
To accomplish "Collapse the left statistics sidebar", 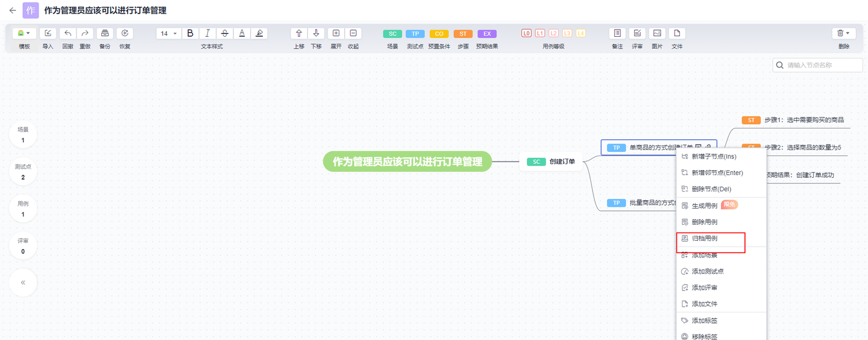I will pyautogui.click(x=23, y=282).
